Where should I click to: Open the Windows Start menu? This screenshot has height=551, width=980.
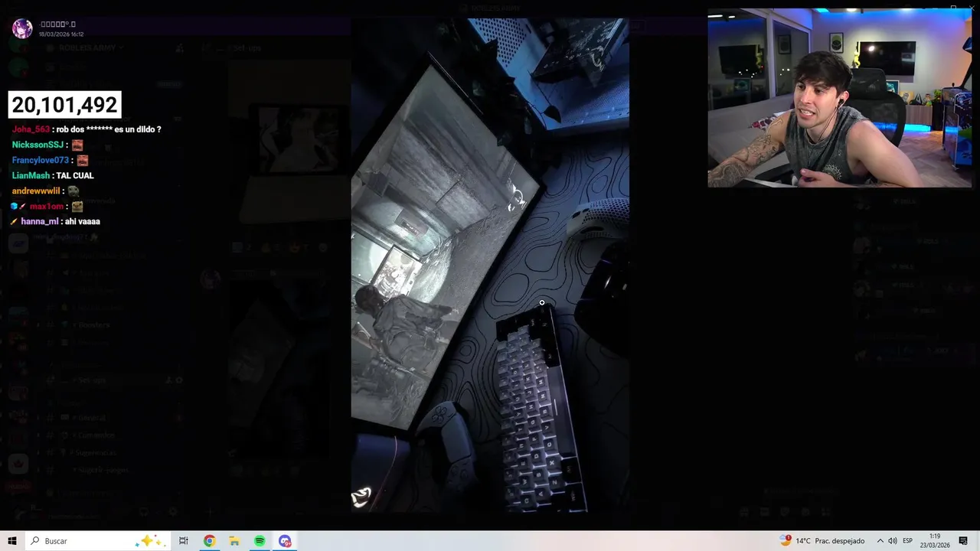tap(12, 541)
